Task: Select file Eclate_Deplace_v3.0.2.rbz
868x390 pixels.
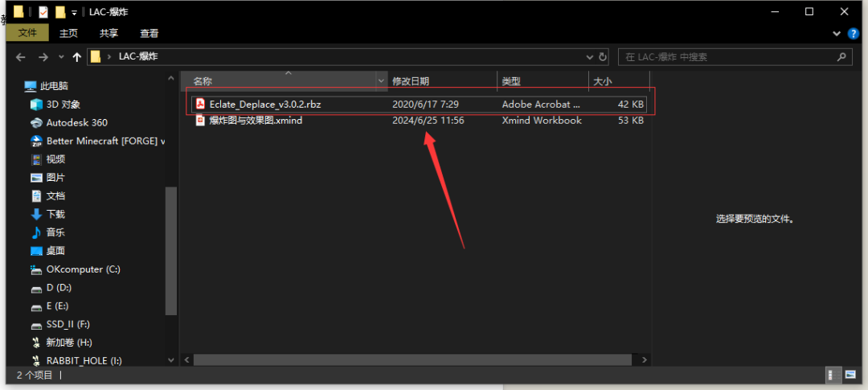Action: coord(265,104)
